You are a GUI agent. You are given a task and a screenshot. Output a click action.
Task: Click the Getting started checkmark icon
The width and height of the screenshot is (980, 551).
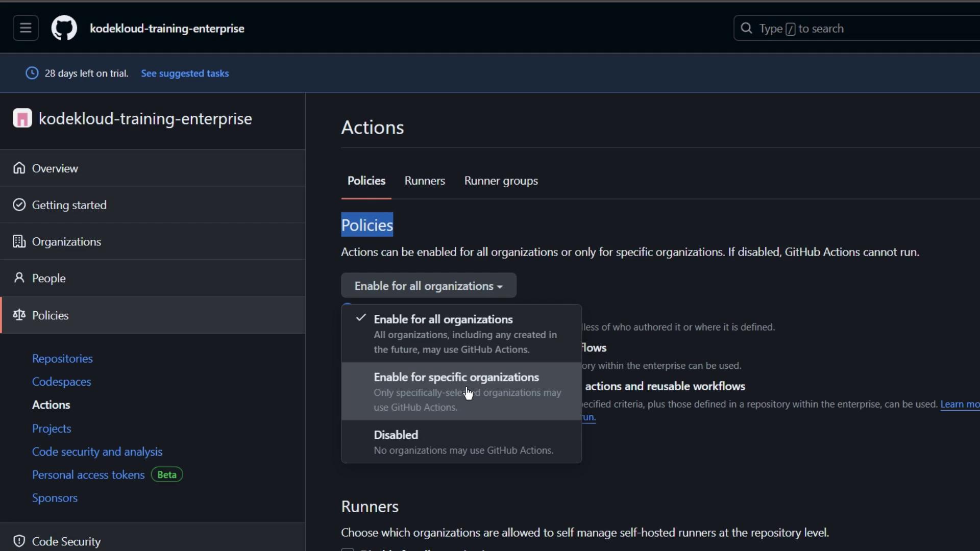tap(19, 205)
